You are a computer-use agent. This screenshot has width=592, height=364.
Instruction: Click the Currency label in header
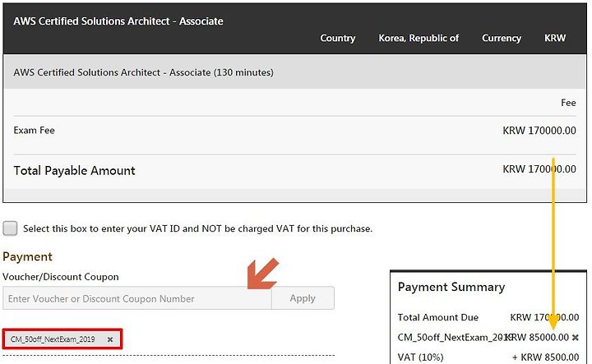pyautogui.click(x=502, y=38)
